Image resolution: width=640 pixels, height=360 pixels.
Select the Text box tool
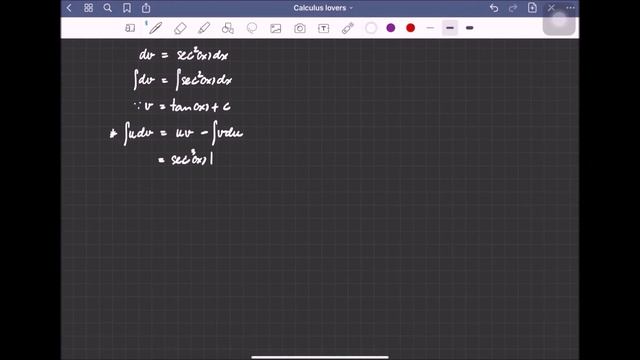pyautogui.click(x=324, y=28)
